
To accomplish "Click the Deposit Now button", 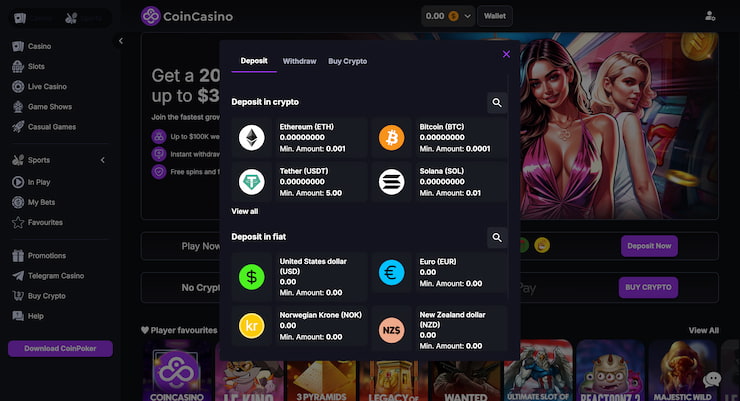I will point(649,246).
